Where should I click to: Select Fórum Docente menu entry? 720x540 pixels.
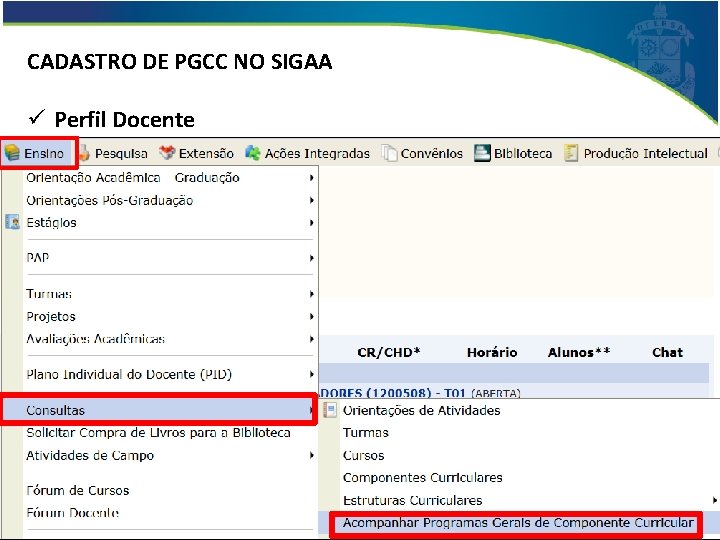coord(159,512)
